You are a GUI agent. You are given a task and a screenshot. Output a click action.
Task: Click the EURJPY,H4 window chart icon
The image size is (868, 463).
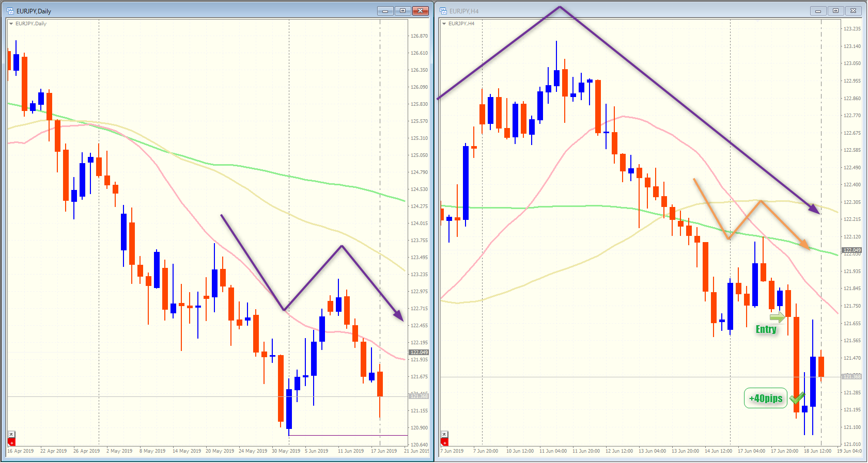pyautogui.click(x=443, y=11)
